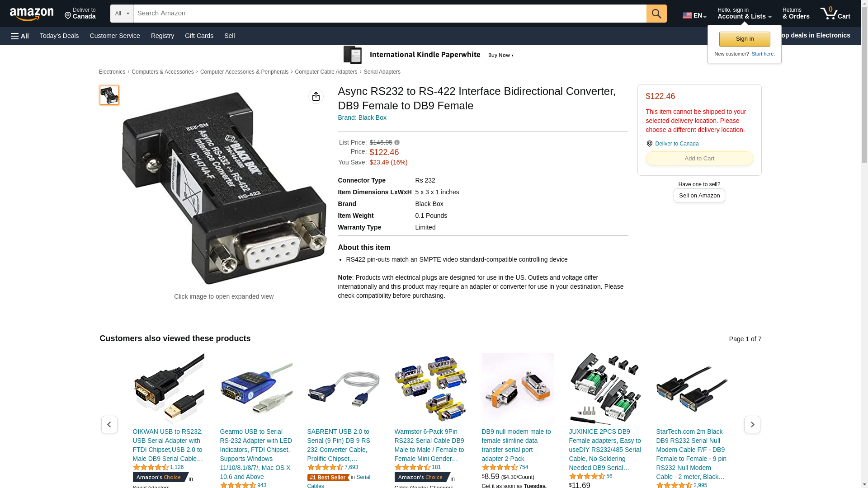
Task: Select the product thumbnail image
Action: (x=109, y=95)
